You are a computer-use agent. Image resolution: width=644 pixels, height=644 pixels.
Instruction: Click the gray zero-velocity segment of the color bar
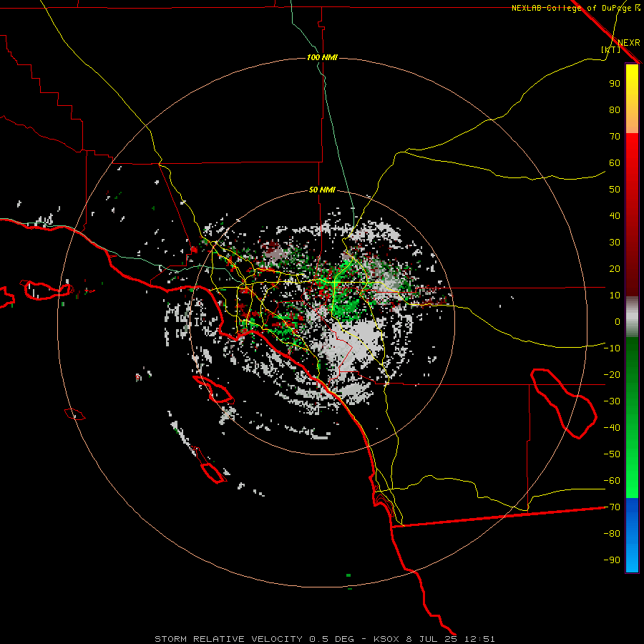click(x=632, y=317)
